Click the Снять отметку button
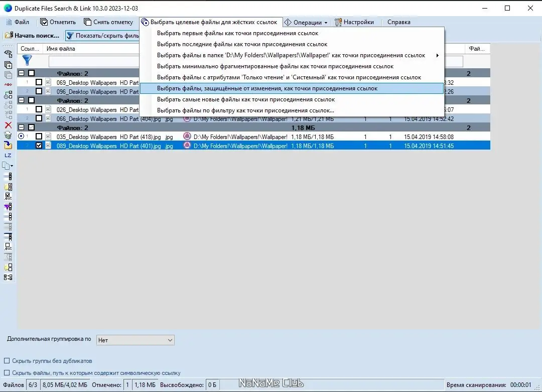 coord(108,22)
